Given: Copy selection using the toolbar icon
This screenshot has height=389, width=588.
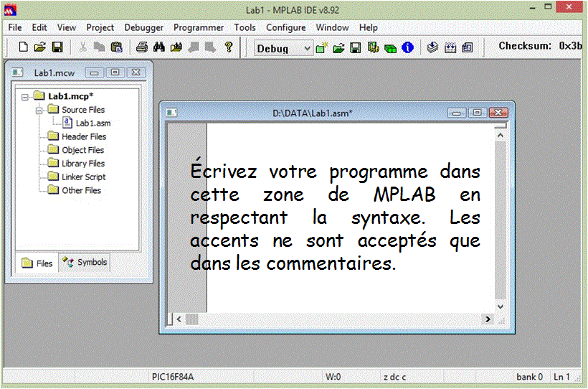Looking at the screenshot, I should [99, 47].
